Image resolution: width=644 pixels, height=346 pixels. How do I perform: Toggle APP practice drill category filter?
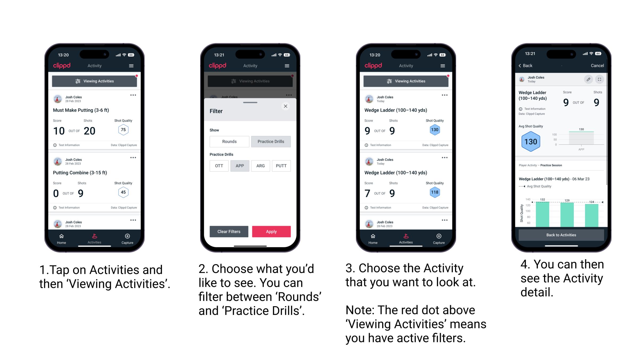point(239,166)
